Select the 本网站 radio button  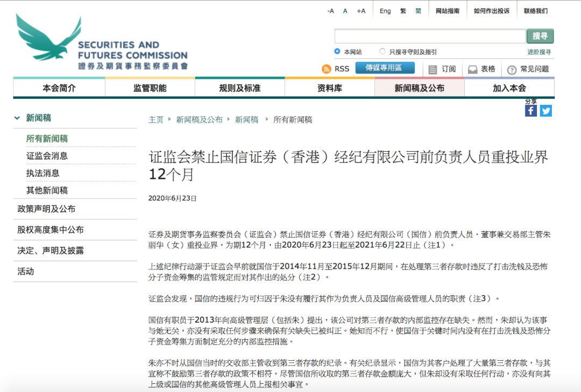(x=337, y=51)
